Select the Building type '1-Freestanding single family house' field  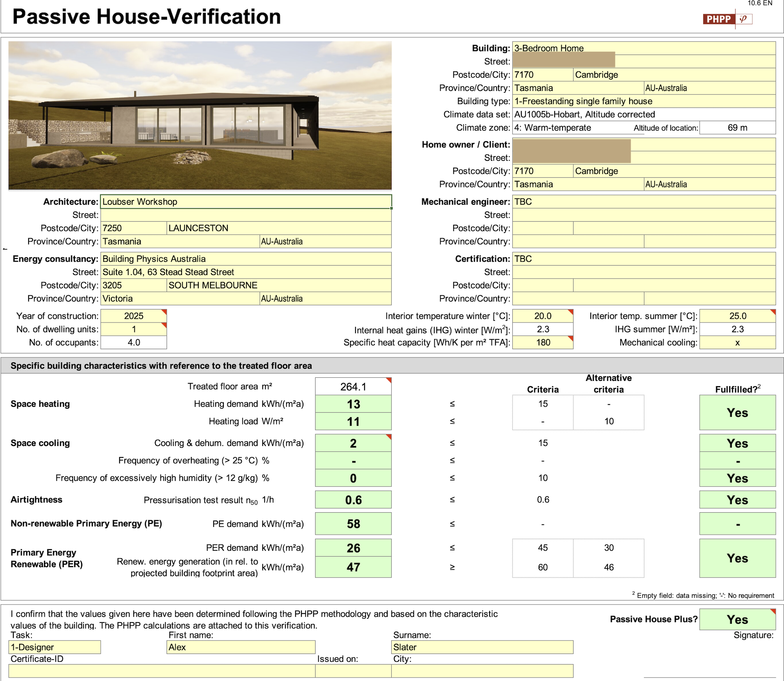click(644, 101)
